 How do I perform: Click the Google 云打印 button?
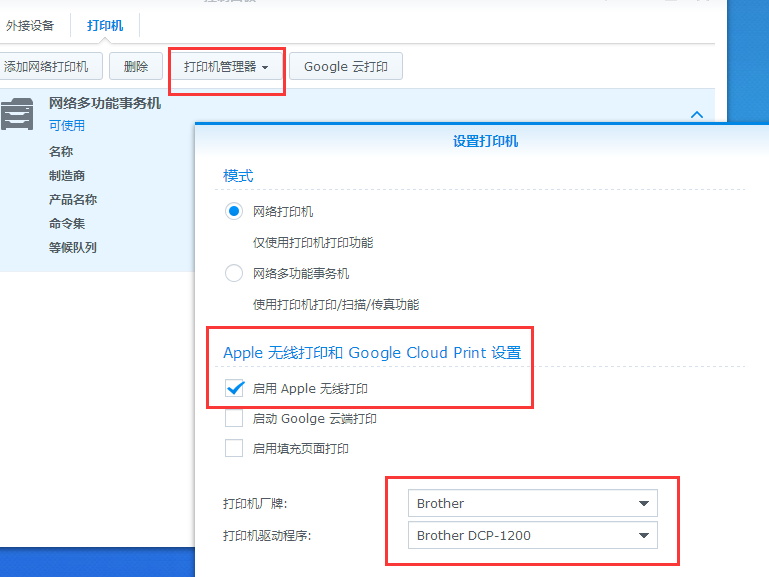click(346, 67)
